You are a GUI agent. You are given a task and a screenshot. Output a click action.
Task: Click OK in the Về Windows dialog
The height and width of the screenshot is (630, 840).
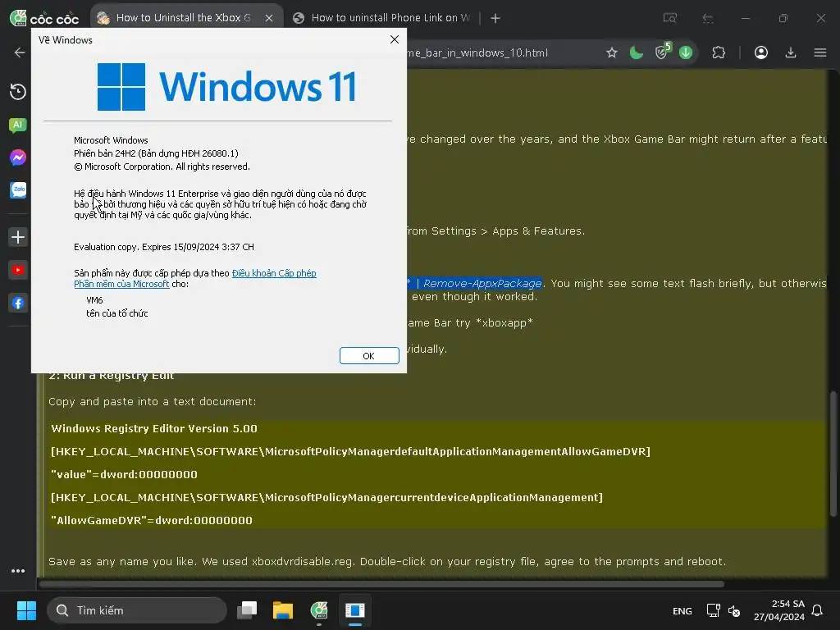(x=369, y=356)
